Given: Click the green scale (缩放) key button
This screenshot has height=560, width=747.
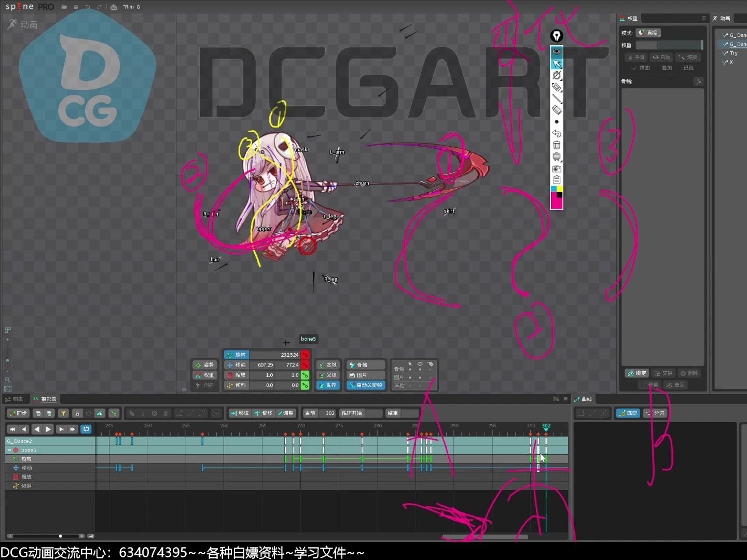Looking at the screenshot, I should (x=305, y=375).
